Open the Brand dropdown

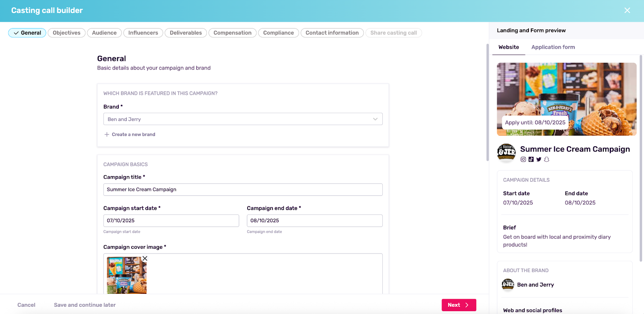(243, 119)
